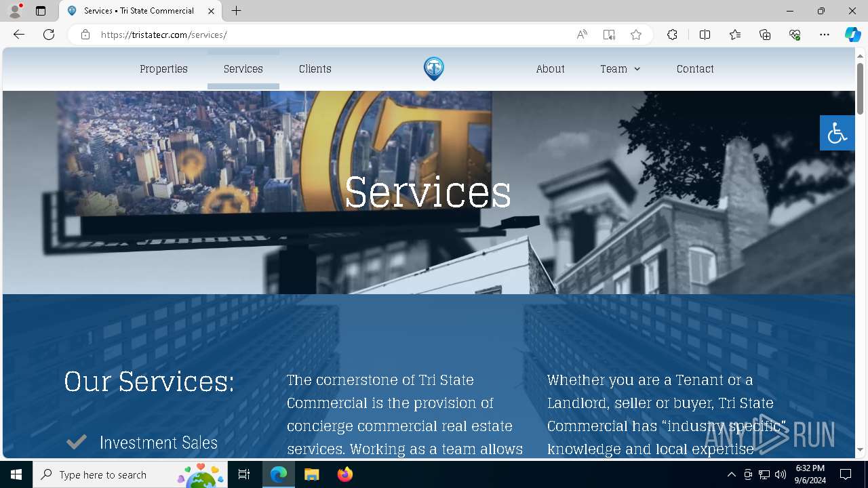Add this page to favorites star

click(636, 35)
